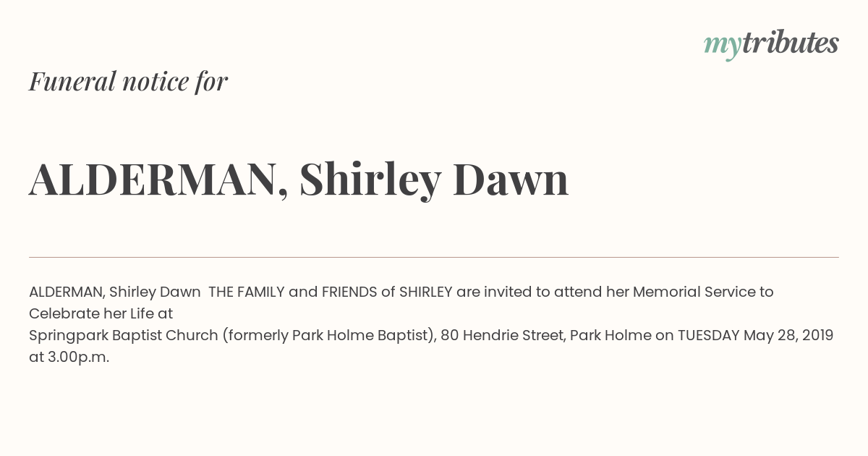The image size is (868, 456).
Task: Click the dark 'tributes' part of logo
Action: point(791,43)
